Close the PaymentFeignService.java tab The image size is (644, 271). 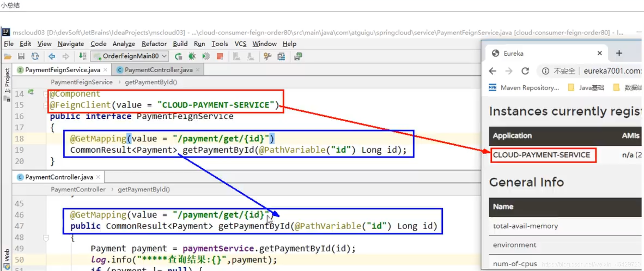(x=105, y=70)
